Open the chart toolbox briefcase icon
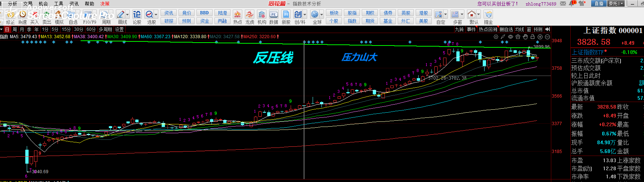 (518, 37)
